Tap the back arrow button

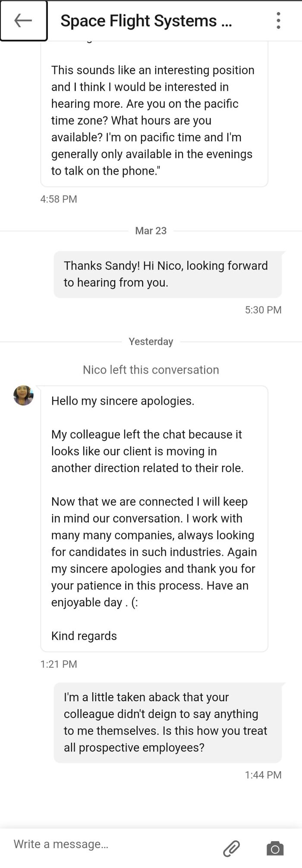[23, 21]
